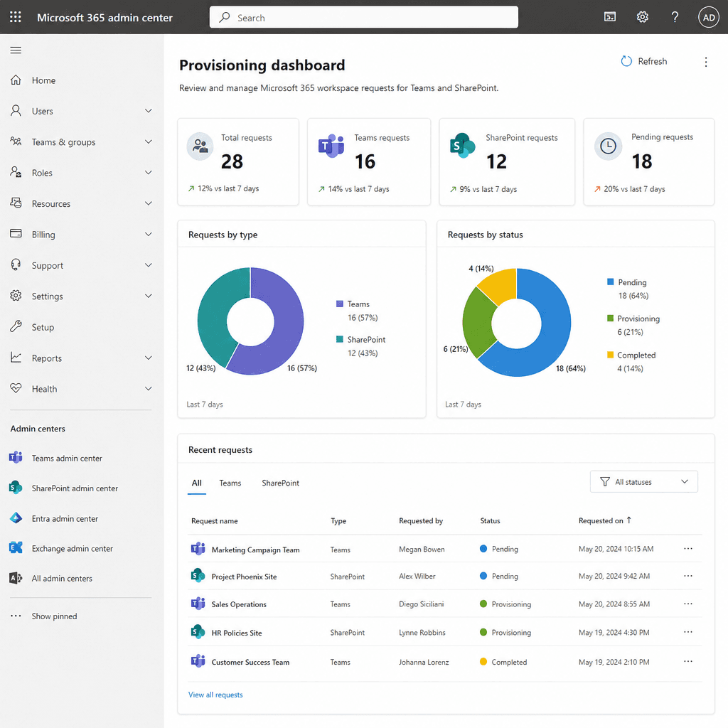Click Completed yellow legend swatch
Image resolution: width=728 pixels, height=728 pixels.
(x=610, y=355)
